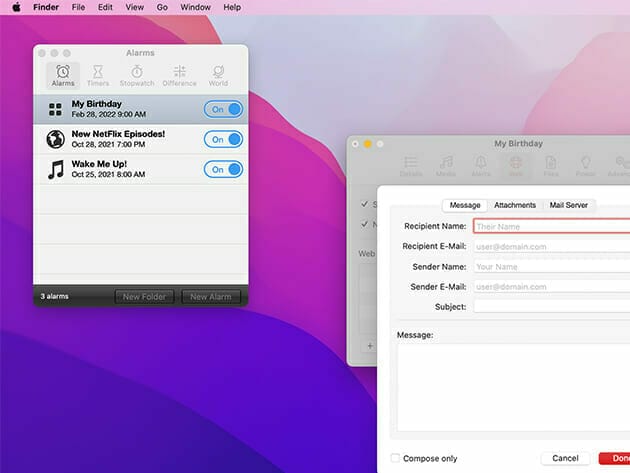Switch to the Stopwatch tool
Screen dimensions: 630x473
(136, 75)
